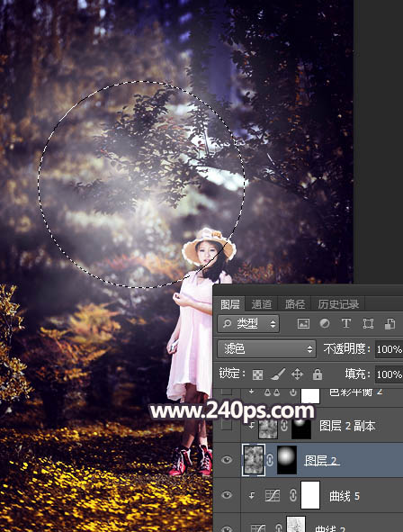
Task: Select 图层 2 radial gradient mask thumbnail
Action: tap(287, 460)
